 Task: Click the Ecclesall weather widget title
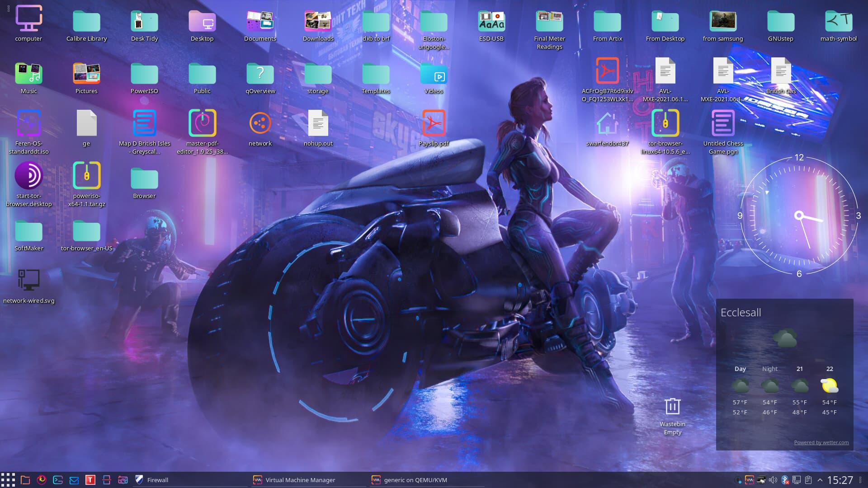(741, 312)
